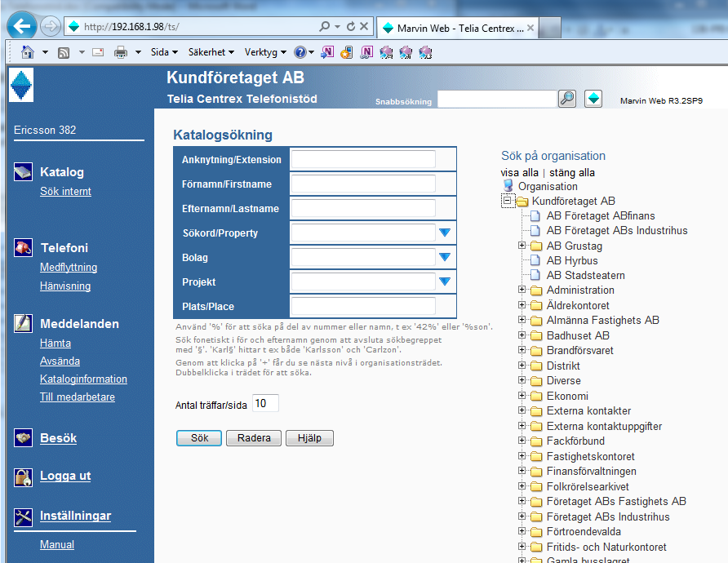Close the Marvin Web tab

pos(530,28)
